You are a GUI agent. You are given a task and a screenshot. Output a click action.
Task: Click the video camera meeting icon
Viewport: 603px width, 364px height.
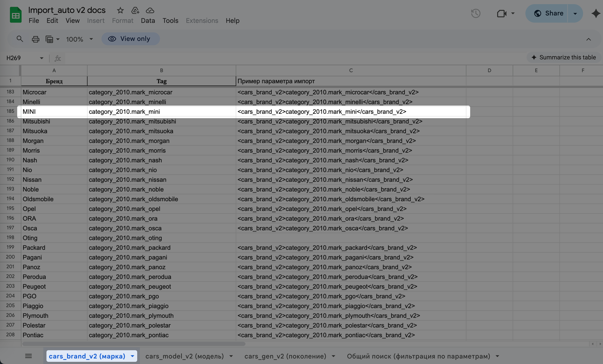click(x=501, y=13)
